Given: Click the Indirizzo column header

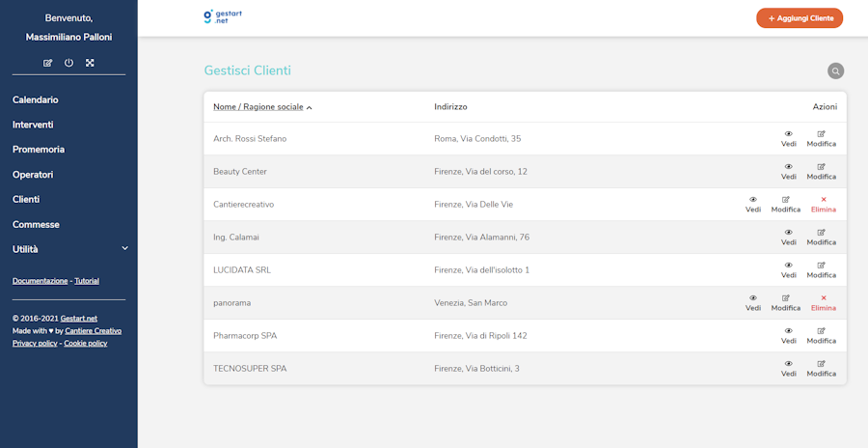Looking at the screenshot, I should tap(450, 107).
